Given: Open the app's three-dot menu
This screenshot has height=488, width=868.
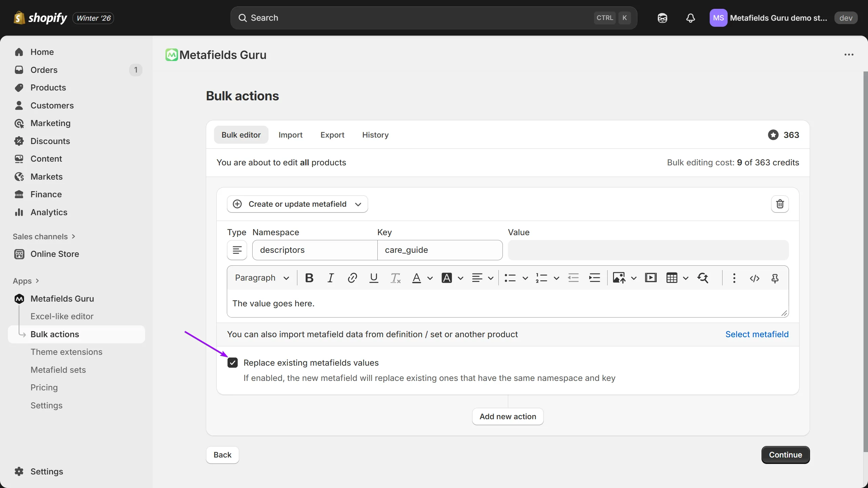Looking at the screenshot, I should point(849,55).
